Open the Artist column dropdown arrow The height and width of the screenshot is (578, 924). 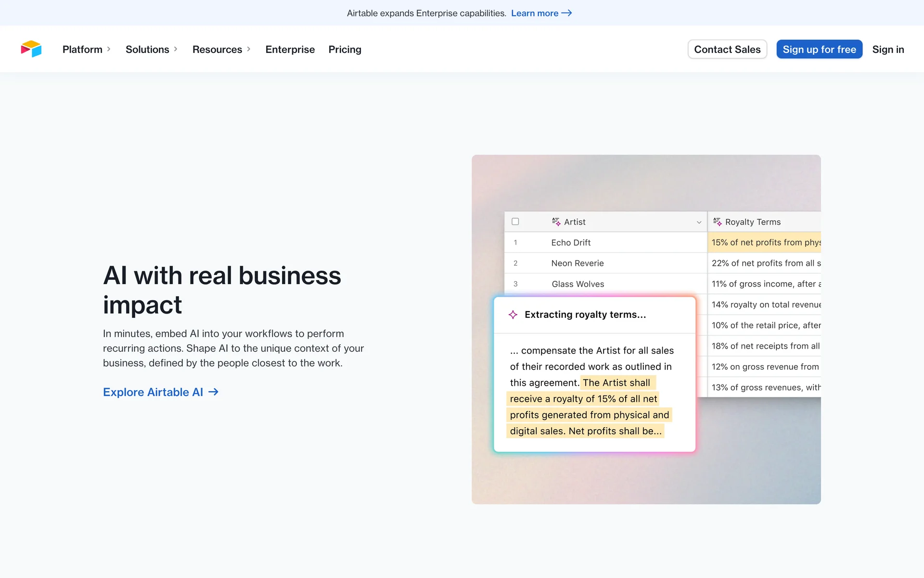tap(699, 222)
